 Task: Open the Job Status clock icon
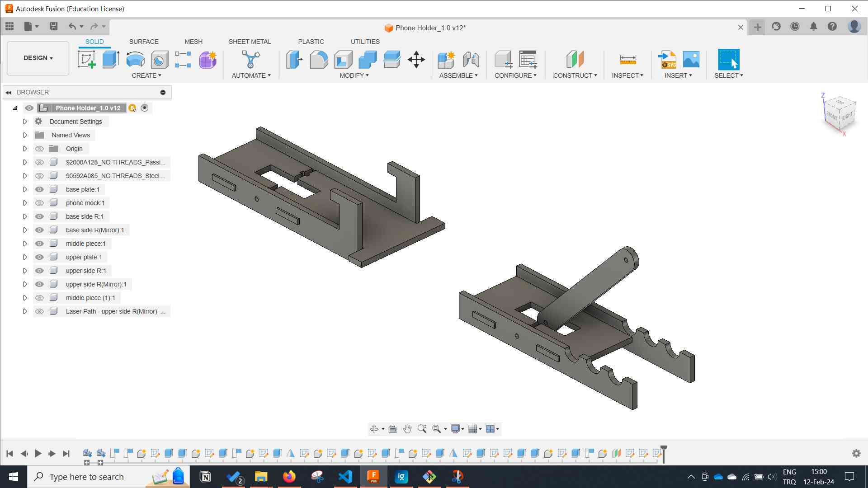pyautogui.click(x=795, y=27)
